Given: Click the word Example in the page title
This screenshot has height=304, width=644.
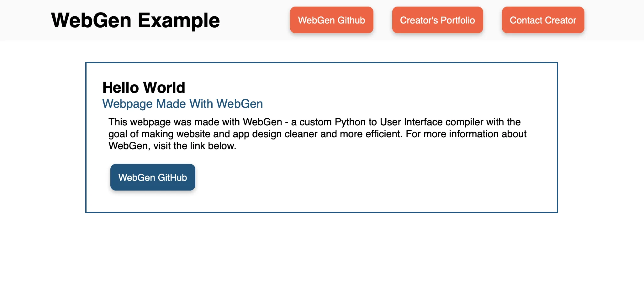Looking at the screenshot, I should click(x=179, y=21).
